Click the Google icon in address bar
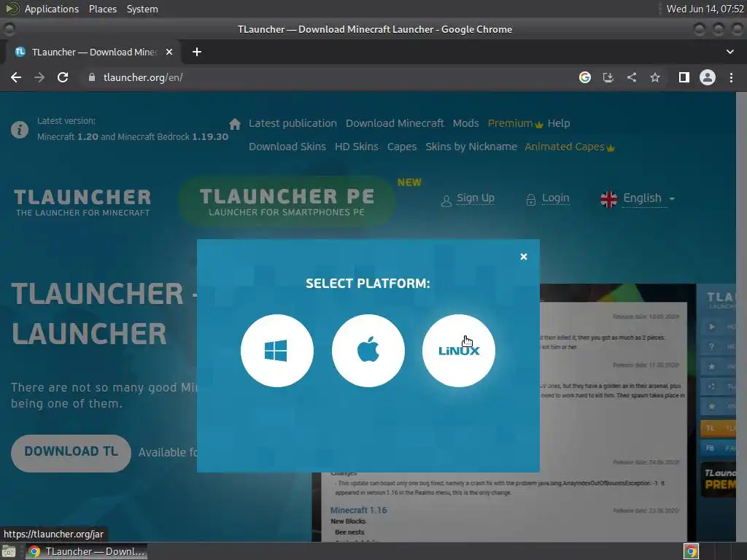Viewport: 747px width, 560px height. (585, 77)
